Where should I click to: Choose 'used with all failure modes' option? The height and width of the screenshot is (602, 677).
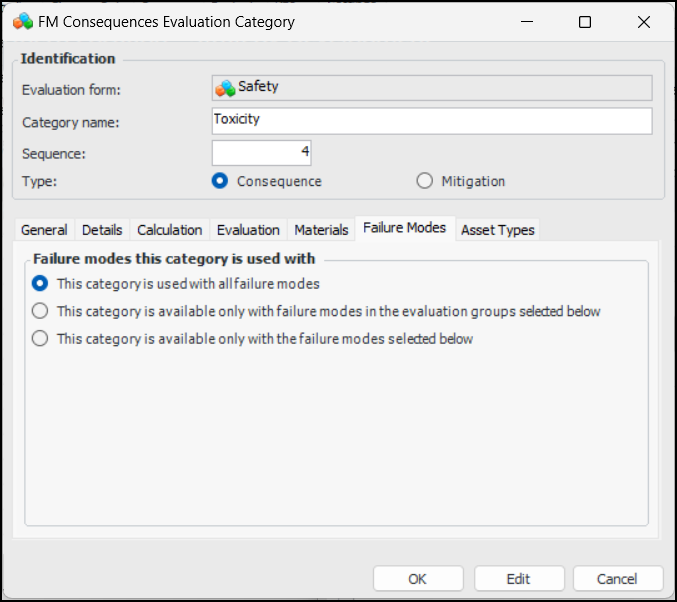pos(40,284)
